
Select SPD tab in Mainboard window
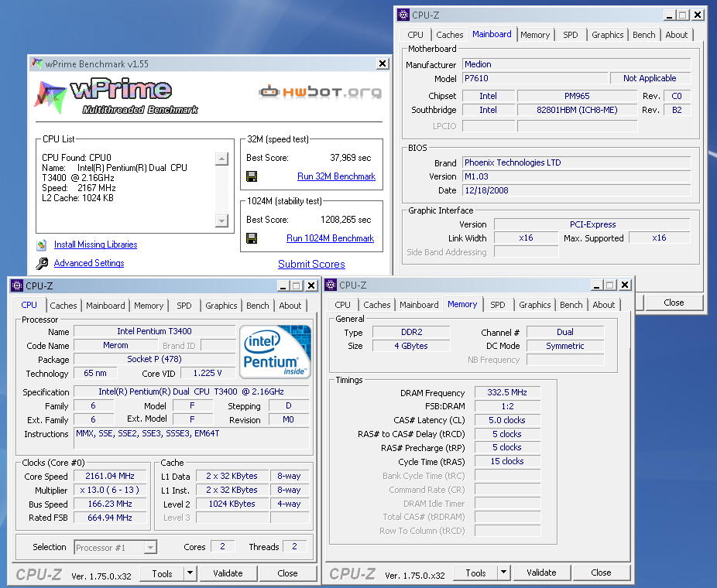[570, 35]
